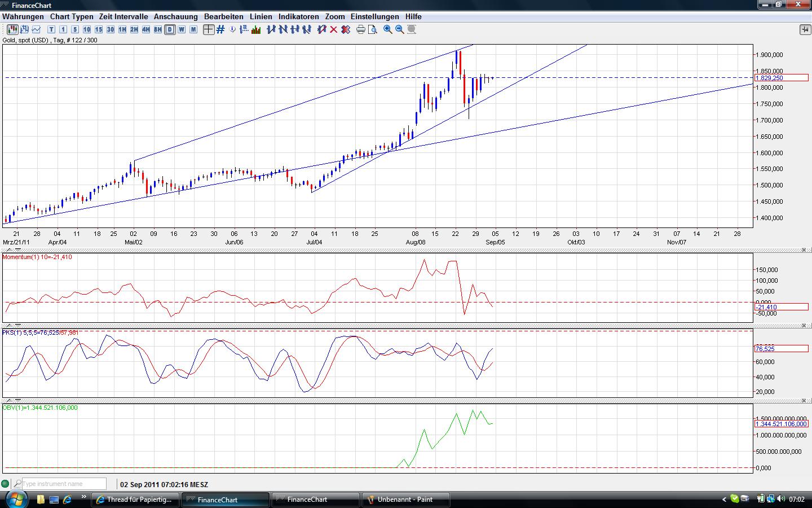Select the daily 'D' interval button

pos(170,29)
